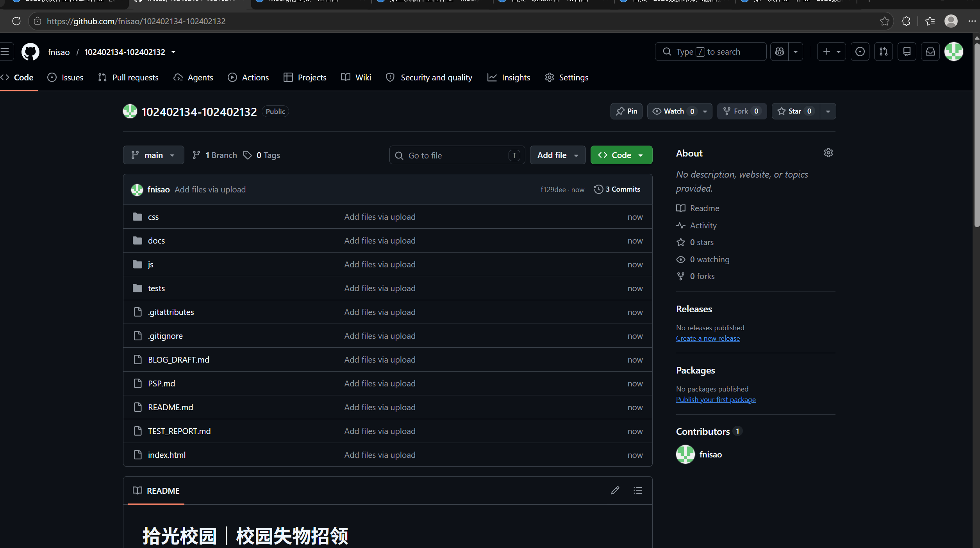
Task: Star the repository with Star button
Action: (x=795, y=111)
